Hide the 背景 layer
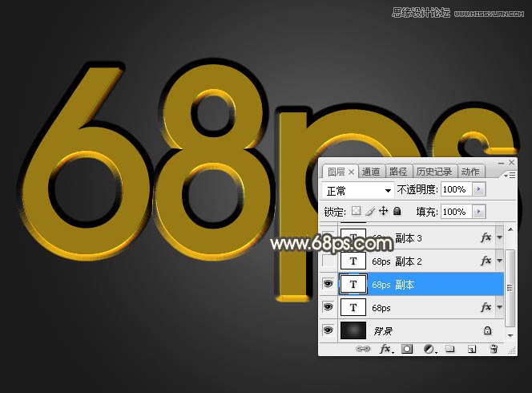 [x=328, y=330]
